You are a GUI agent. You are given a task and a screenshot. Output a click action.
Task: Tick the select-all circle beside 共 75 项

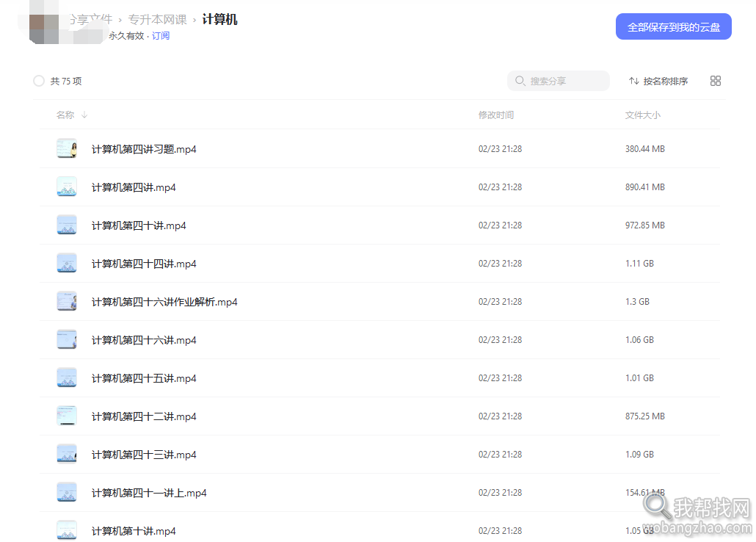[39, 81]
